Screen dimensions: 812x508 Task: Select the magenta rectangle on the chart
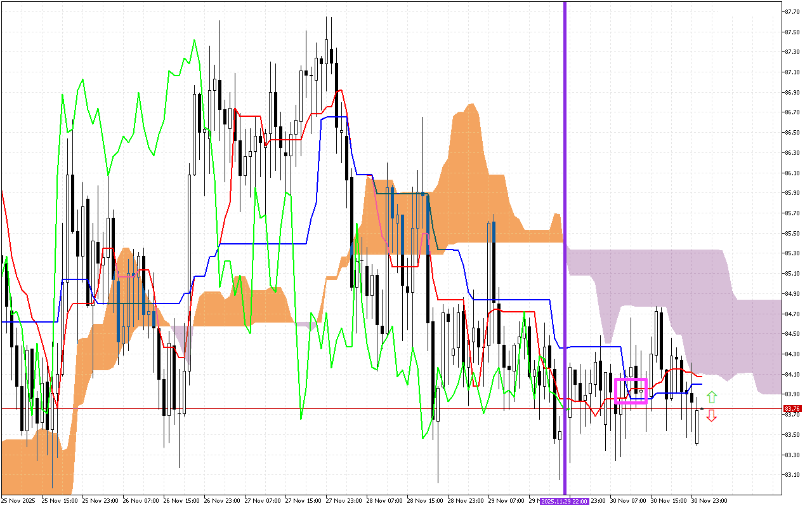pyautogui.click(x=631, y=391)
